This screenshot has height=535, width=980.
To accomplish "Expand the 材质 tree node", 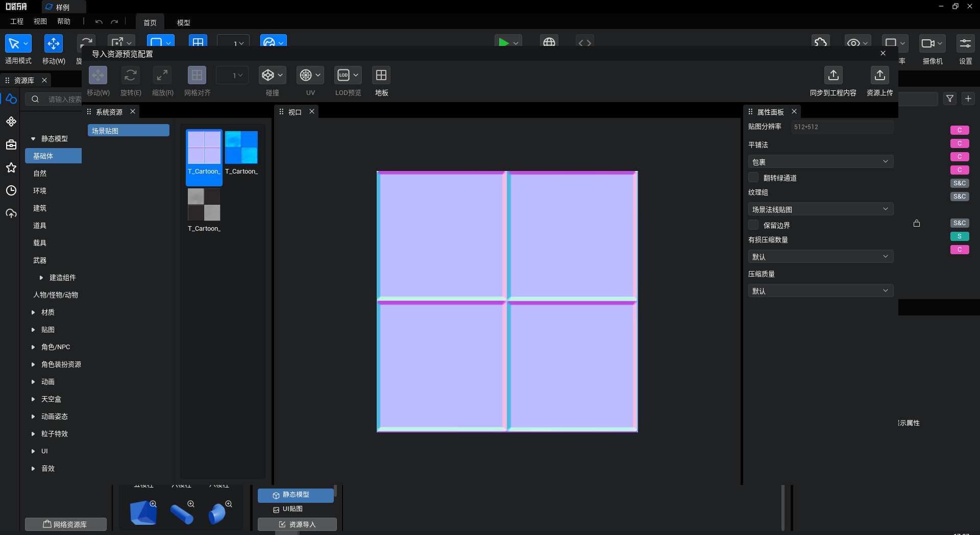I will click(33, 312).
